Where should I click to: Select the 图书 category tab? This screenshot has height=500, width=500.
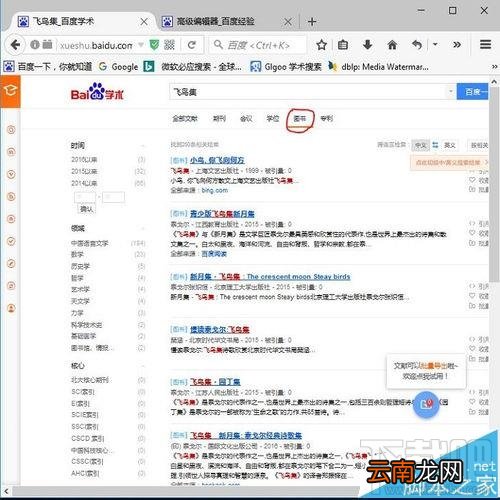click(300, 118)
